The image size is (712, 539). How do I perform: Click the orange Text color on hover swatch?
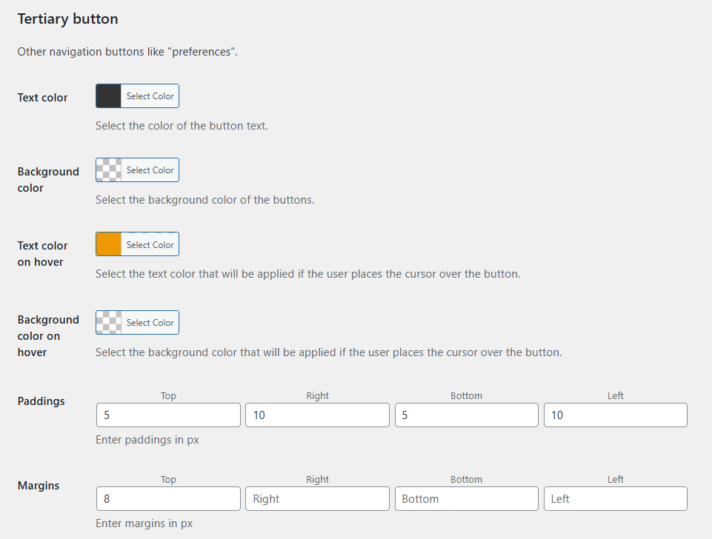click(109, 244)
